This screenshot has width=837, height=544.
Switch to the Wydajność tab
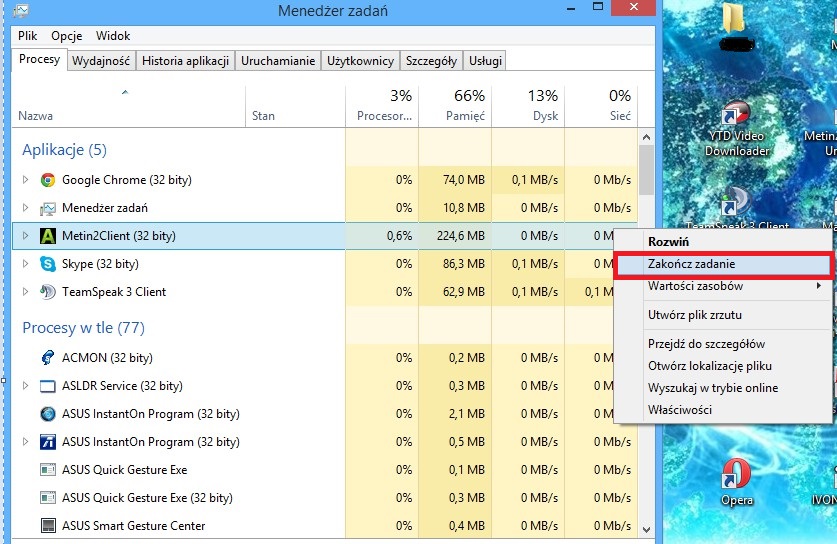tap(101, 61)
